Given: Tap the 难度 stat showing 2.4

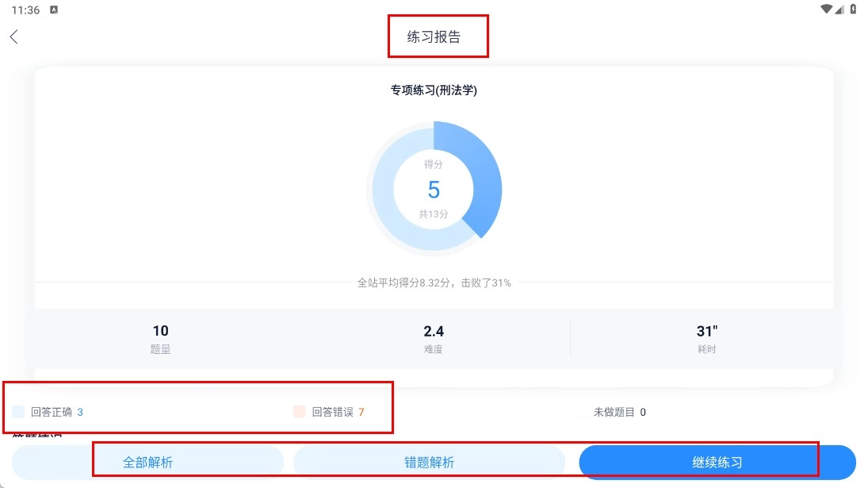Looking at the screenshot, I should coord(434,338).
